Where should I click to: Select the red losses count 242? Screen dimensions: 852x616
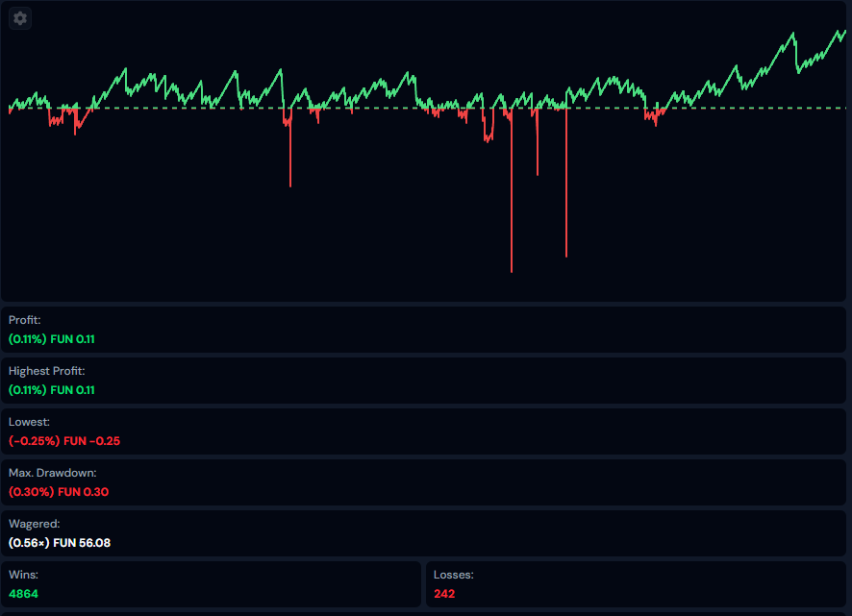pos(444,594)
